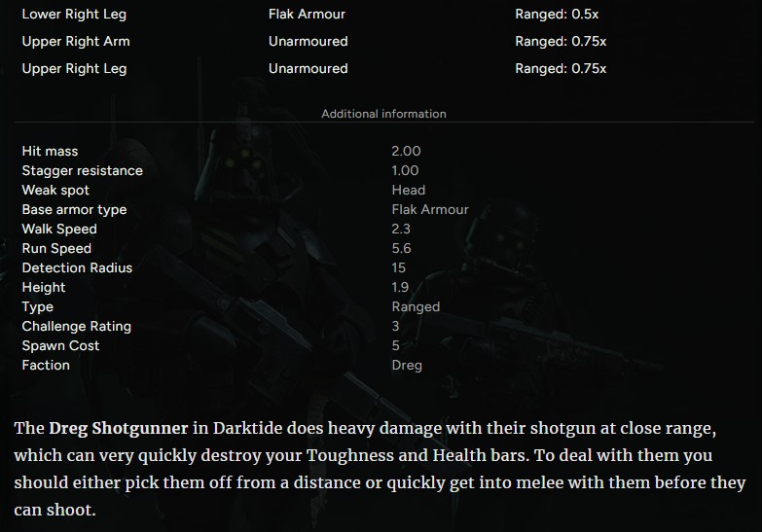The height and width of the screenshot is (532, 762).
Task: Click the Head weak spot value
Action: pos(408,190)
